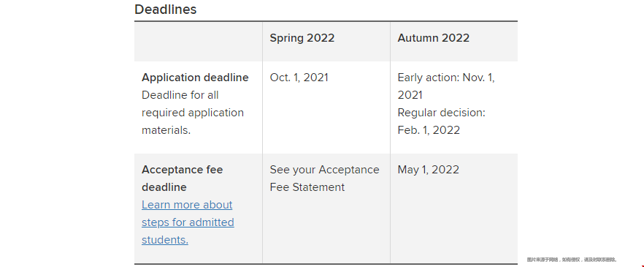
Task: Select the 'Feb. 1, 2022' regular decision date
Action: click(429, 130)
